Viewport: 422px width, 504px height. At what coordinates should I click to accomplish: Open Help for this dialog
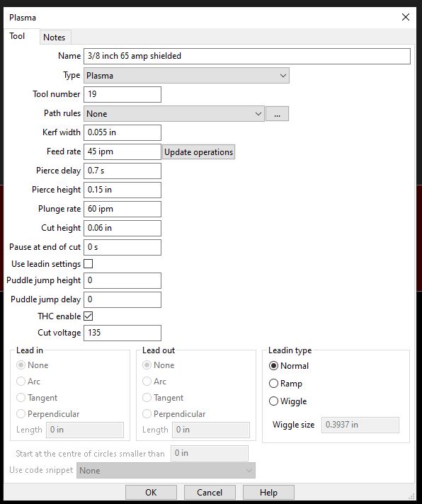point(268,493)
